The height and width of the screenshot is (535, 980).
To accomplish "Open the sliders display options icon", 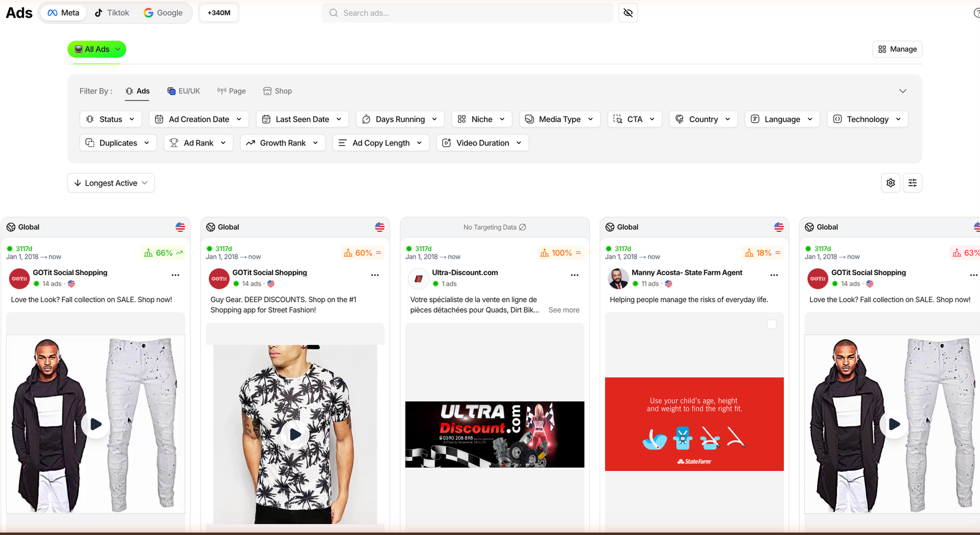I will 913,183.
